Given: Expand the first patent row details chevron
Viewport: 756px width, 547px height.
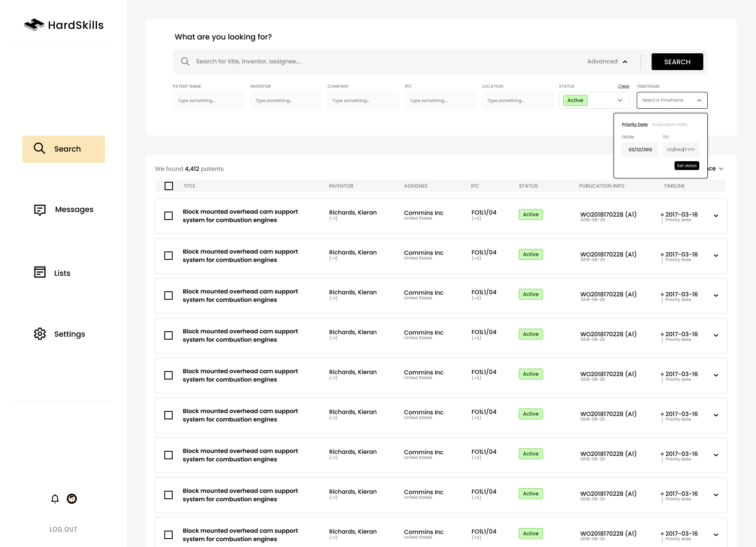Looking at the screenshot, I should pyautogui.click(x=716, y=216).
